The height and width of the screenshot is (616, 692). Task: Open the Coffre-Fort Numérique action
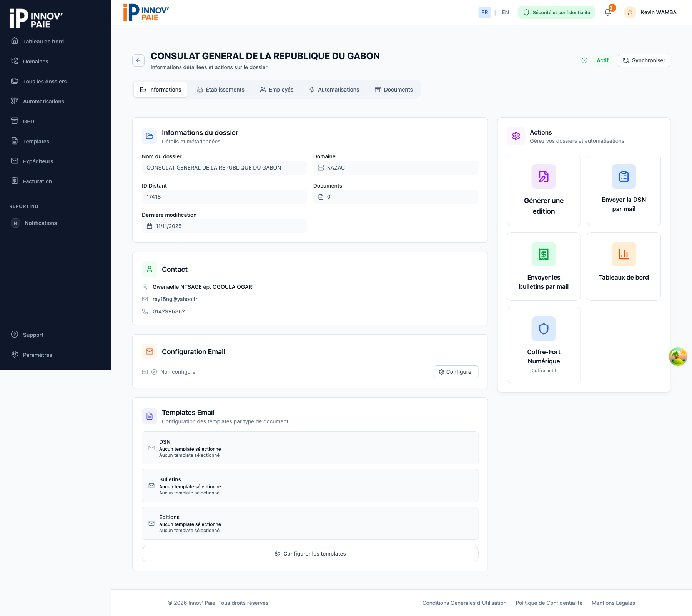[543, 344]
